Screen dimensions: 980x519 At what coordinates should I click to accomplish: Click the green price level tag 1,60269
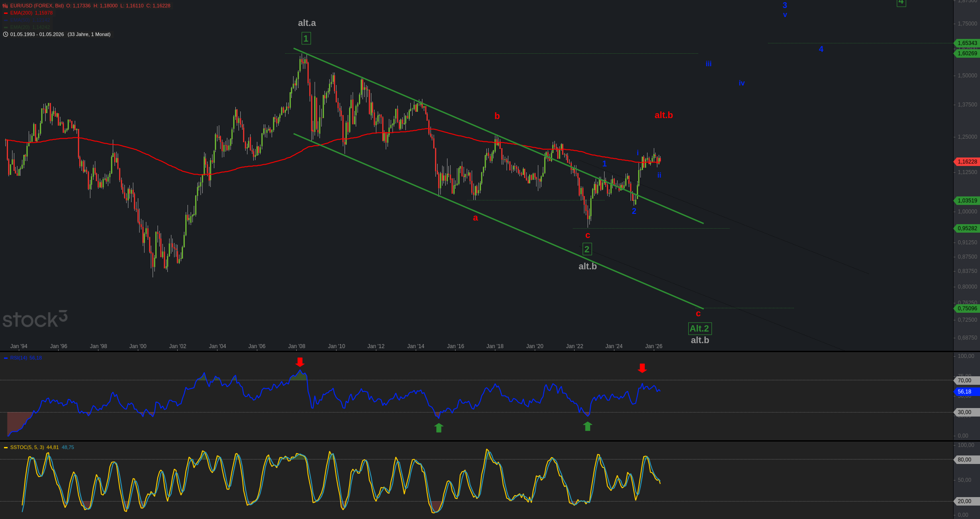967,54
